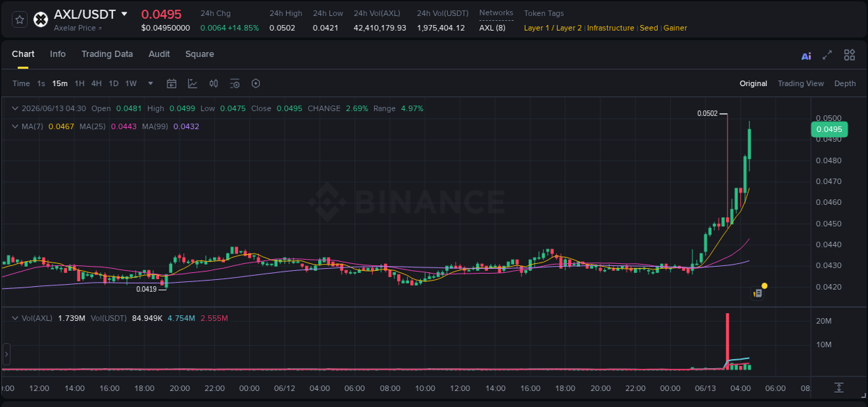Open the chart display settings list icon
This screenshot has width=868, height=407.
[235, 83]
